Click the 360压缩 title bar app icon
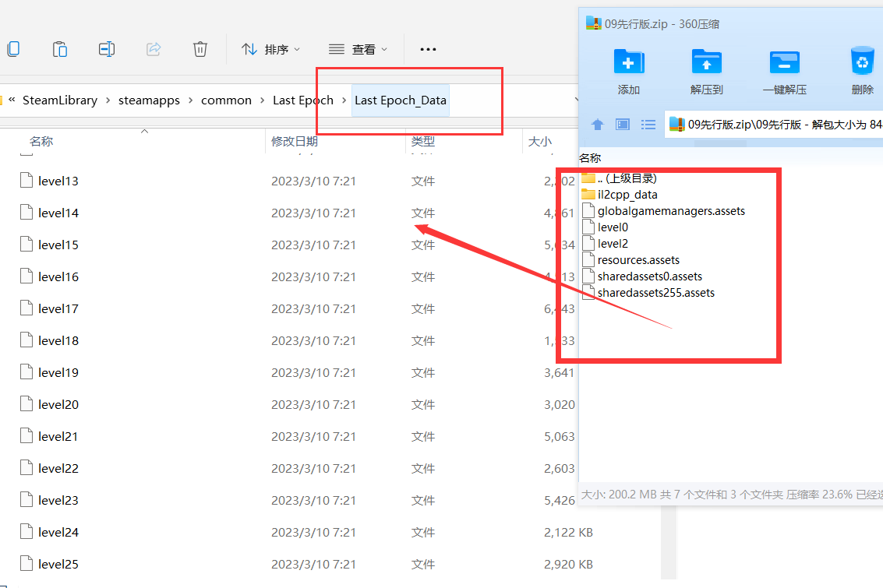The image size is (883, 588). coord(594,23)
